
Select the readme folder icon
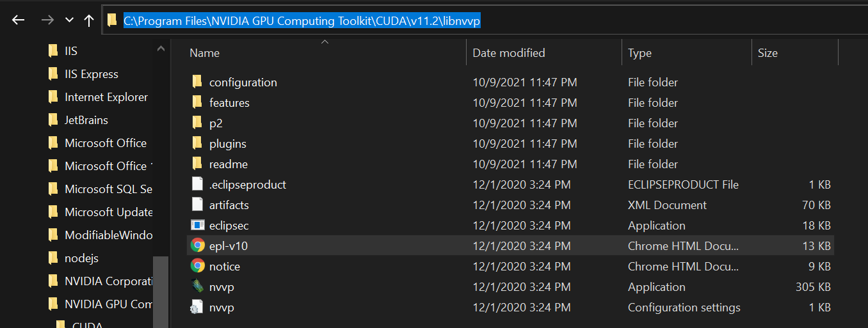[x=197, y=164]
